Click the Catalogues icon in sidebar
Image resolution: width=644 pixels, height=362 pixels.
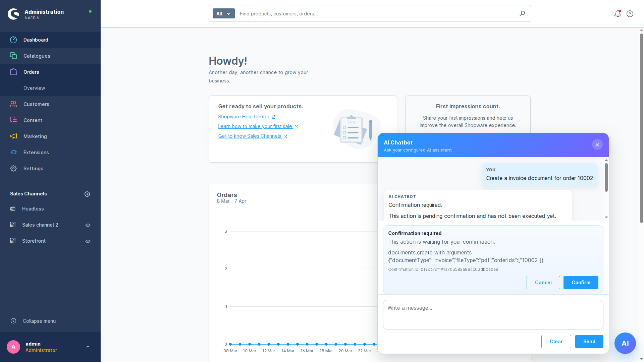tap(13, 56)
